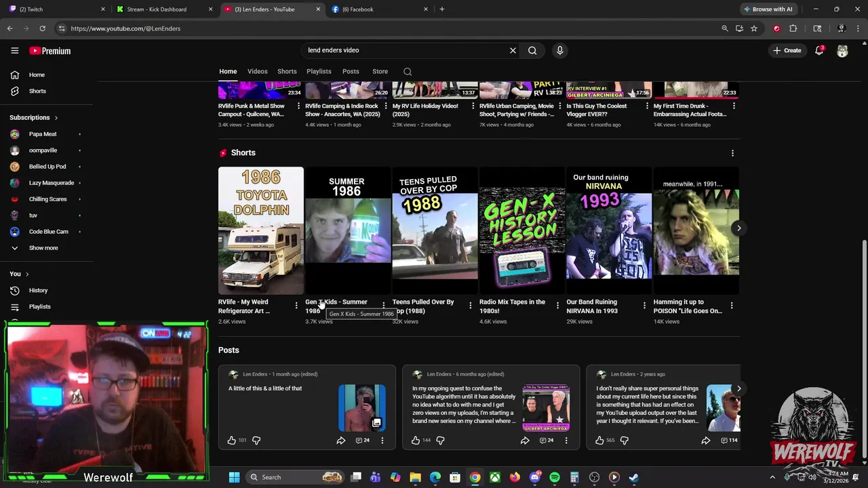Expand the Subscriptions section arrow
Screen dimensions: 868x488
(56, 118)
